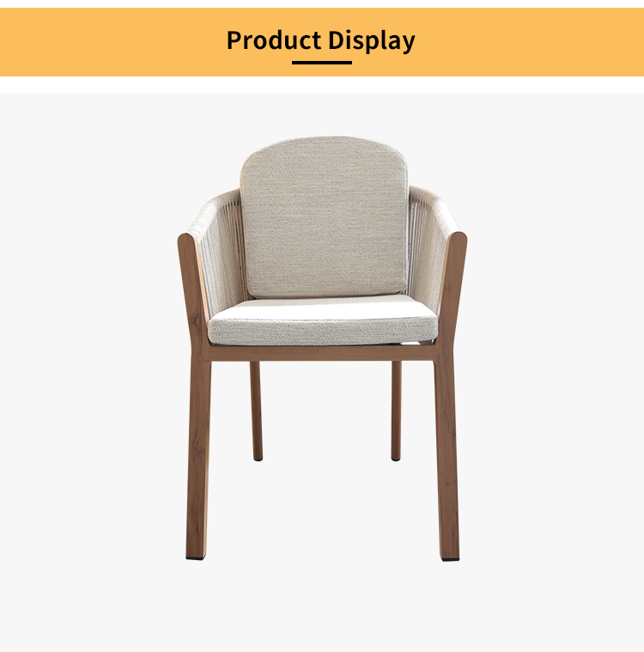Viewport: 644px width, 652px height.
Task: Click the black underline beneath the heading
Action: tap(322, 63)
